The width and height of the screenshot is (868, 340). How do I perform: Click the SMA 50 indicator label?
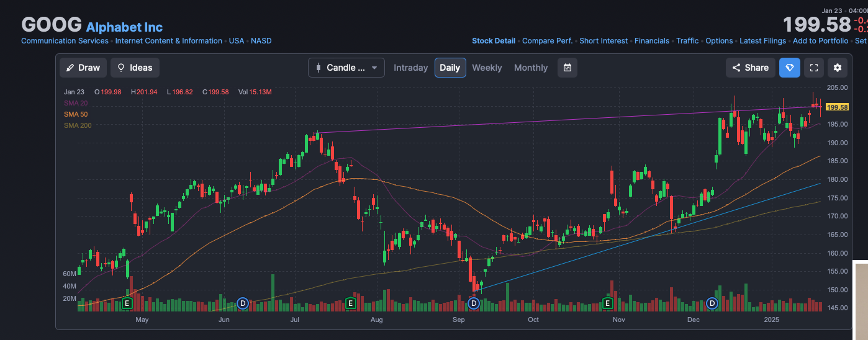coord(76,114)
